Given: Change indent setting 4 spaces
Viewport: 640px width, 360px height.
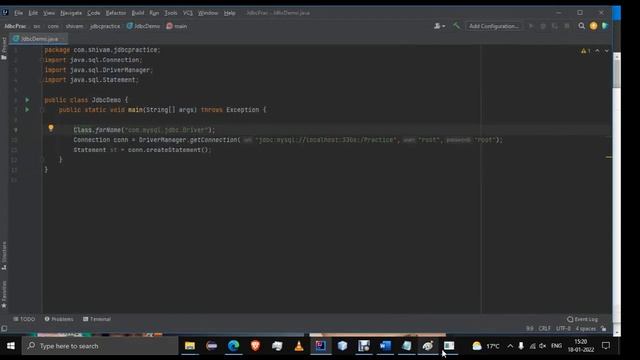Looking at the screenshot, I should (x=586, y=329).
